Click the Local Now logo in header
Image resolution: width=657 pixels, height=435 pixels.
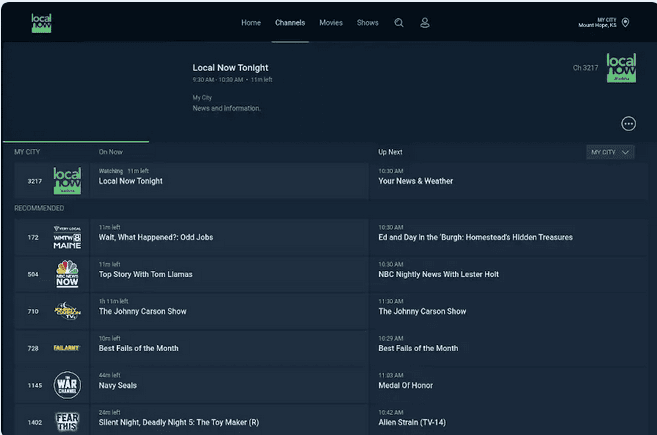click(41, 23)
